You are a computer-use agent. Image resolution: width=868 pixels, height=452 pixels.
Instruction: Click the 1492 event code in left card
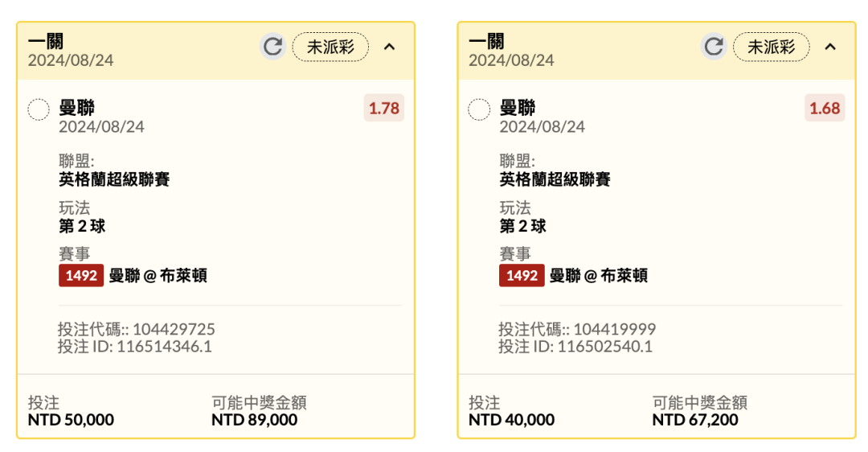coord(81,276)
